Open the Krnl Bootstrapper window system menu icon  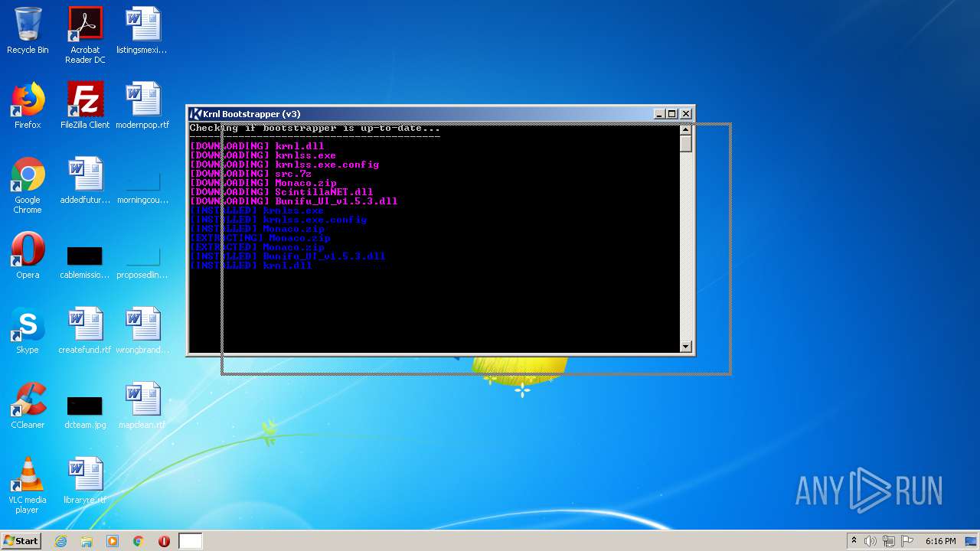(x=196, y=114)
